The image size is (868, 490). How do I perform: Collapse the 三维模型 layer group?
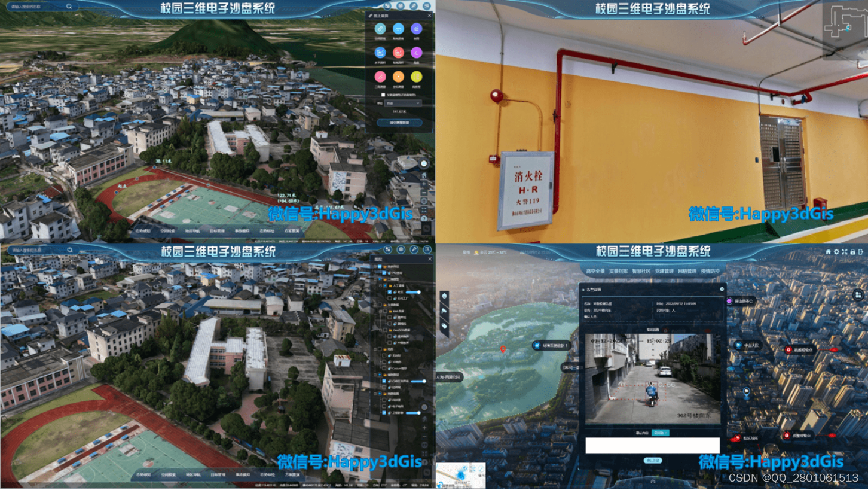click(x=375, y=279)
